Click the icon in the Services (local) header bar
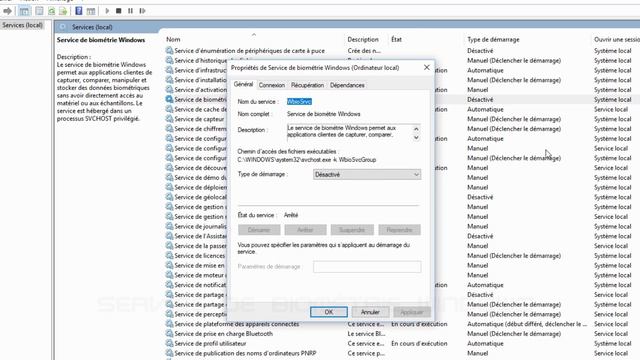This screenshot has width=640, height=360. [62, 27]
